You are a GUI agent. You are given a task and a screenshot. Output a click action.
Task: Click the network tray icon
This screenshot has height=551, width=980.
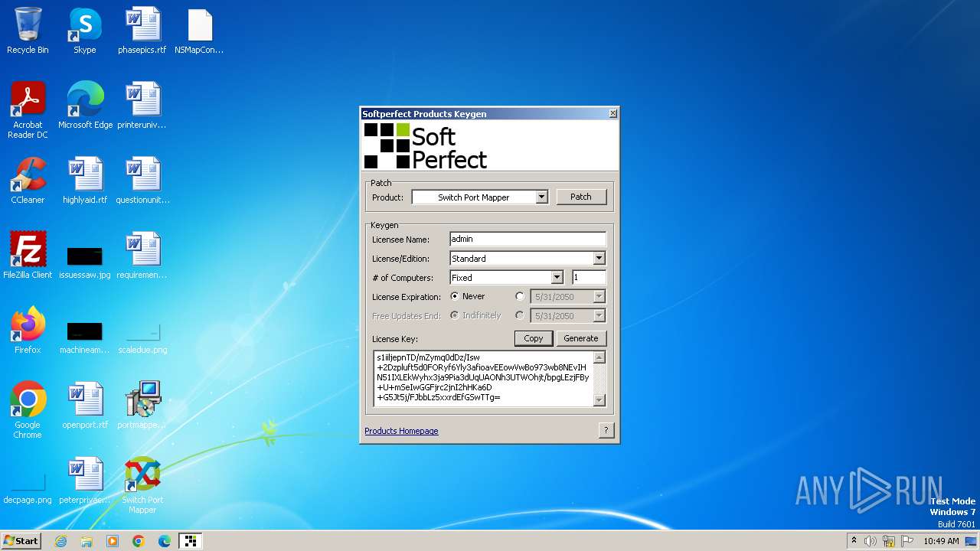pos(889,541)
